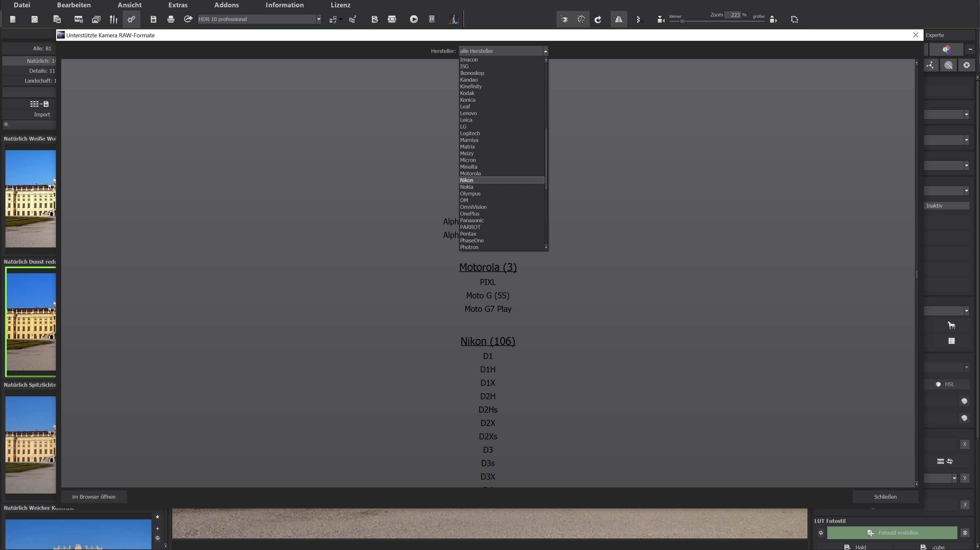Open the Bearbeiten menu
The image size is (980, 550).
point(74,5)
